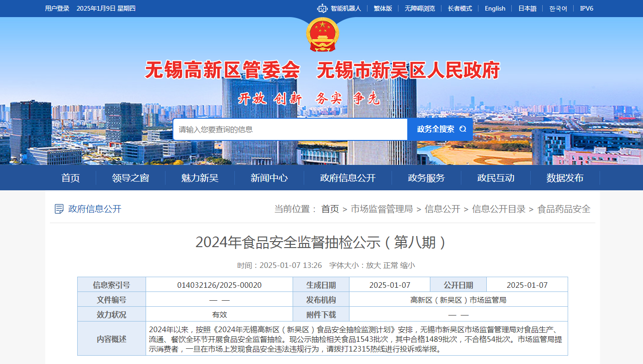Open 智能机器人 link

346,8
